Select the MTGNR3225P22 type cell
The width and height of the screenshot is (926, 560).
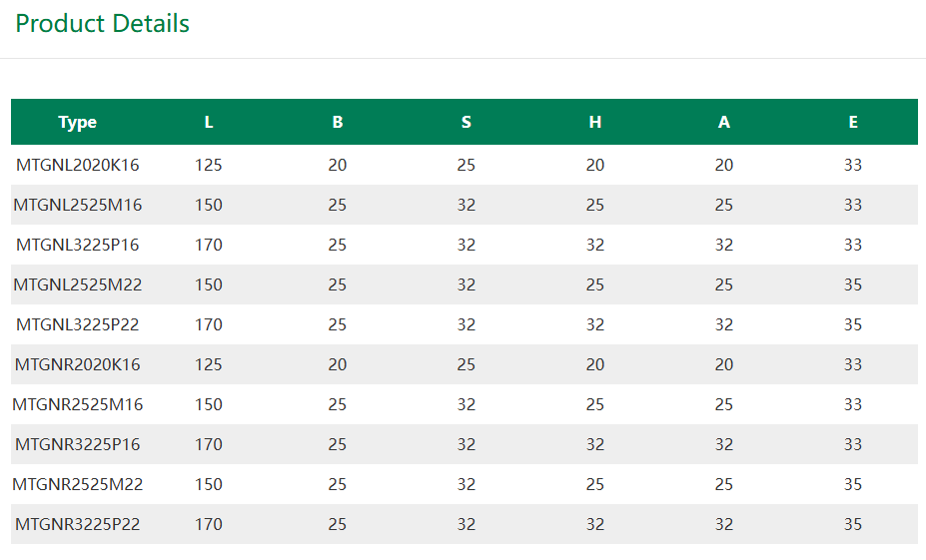pos(77,524)
